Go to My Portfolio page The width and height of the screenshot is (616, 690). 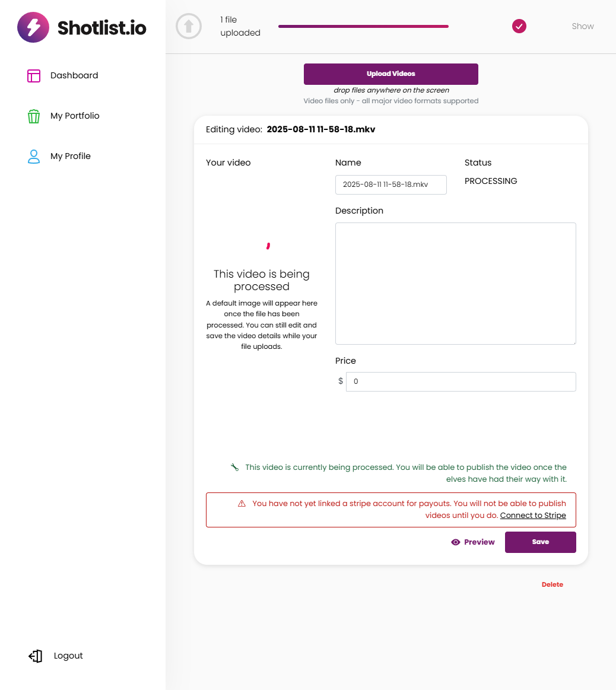pyautogui.click(x=75, y=116)
